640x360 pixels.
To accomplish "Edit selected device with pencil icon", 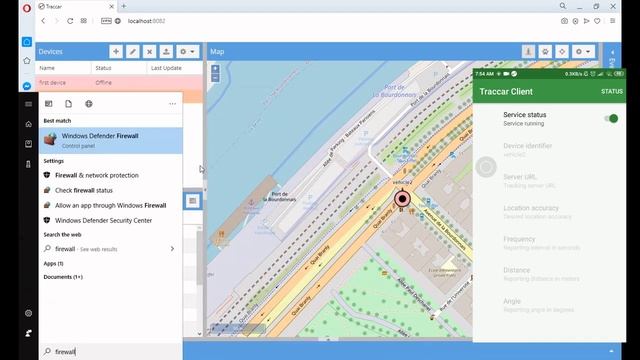I will coord(133,52).
